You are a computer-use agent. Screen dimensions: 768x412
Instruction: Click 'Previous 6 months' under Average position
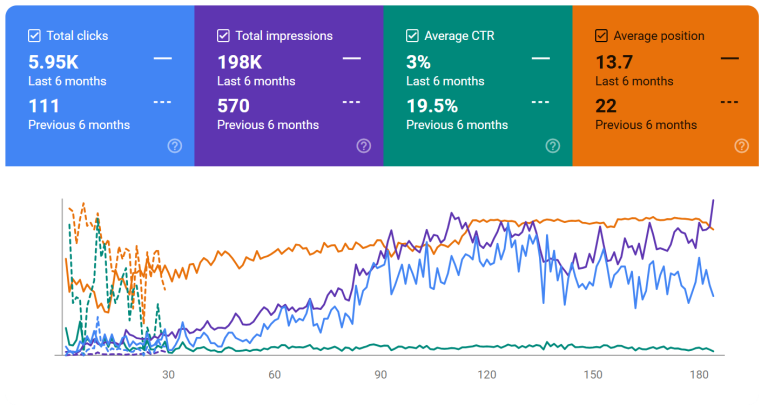[646, 125]
